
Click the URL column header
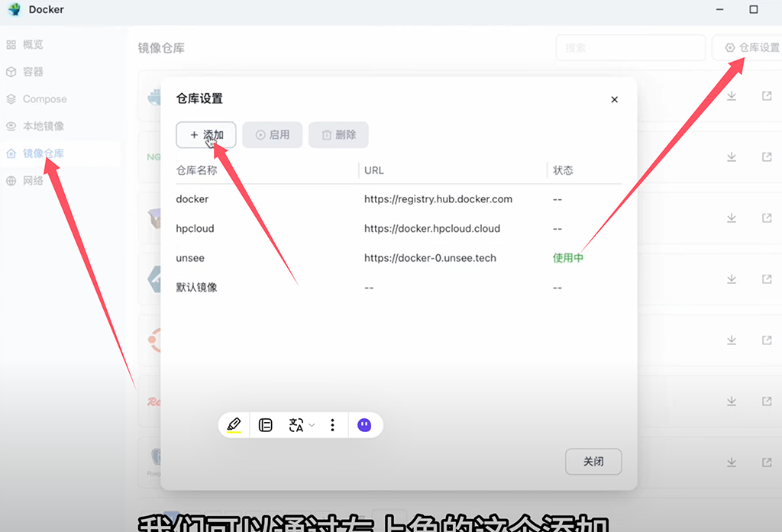point(374,170)
